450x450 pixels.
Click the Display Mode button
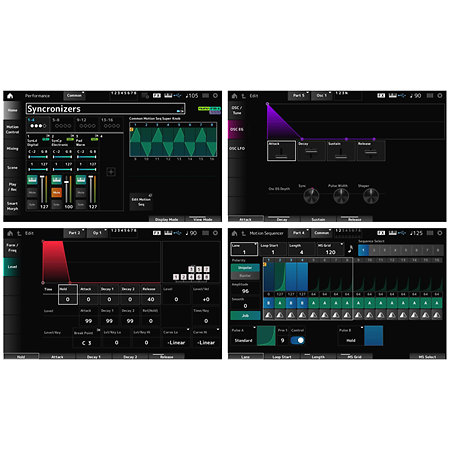pyautogui.click(x=166, y=219)
